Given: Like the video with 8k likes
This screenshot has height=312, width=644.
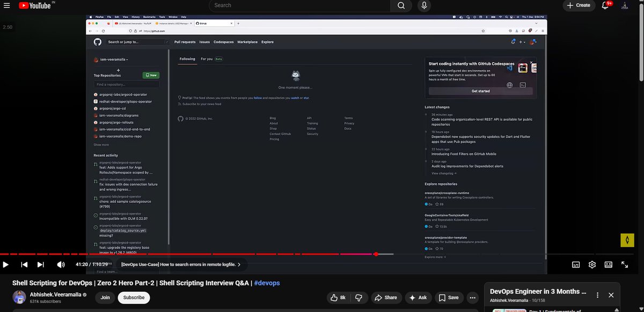Looking at the screenshot, I should coord(338,298).
